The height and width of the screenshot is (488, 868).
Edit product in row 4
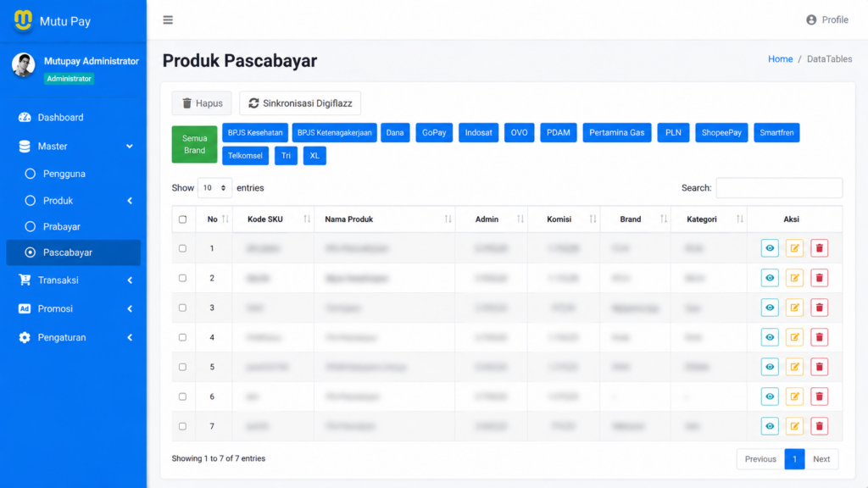(x=794, y=337)
